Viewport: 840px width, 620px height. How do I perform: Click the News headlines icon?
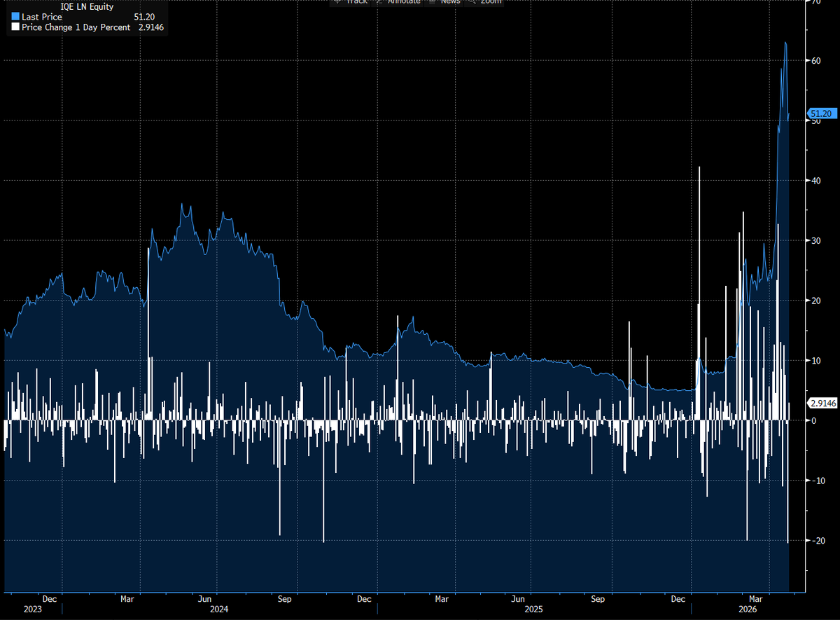pyautogui.click(x=432, y=2)
